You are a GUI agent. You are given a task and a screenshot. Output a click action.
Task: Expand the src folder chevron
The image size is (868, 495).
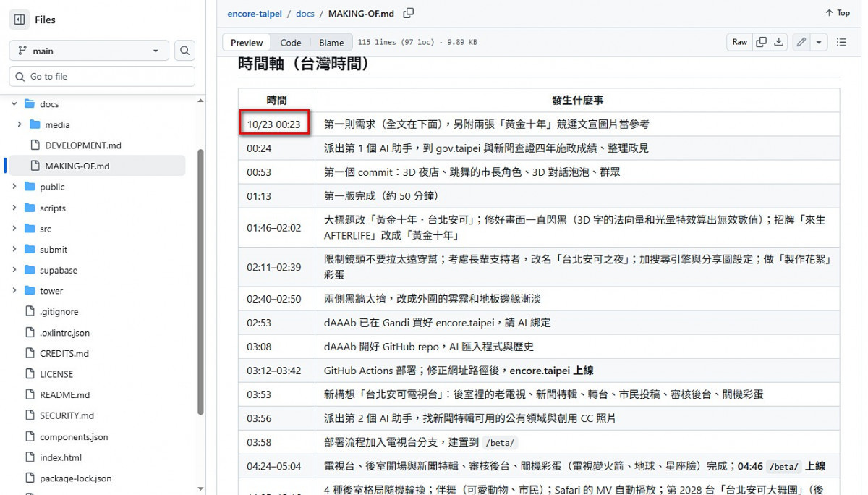14,229
